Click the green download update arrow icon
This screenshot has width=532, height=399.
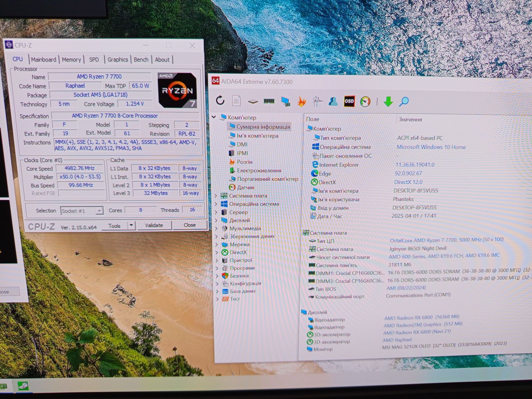[x=388, y=102]
